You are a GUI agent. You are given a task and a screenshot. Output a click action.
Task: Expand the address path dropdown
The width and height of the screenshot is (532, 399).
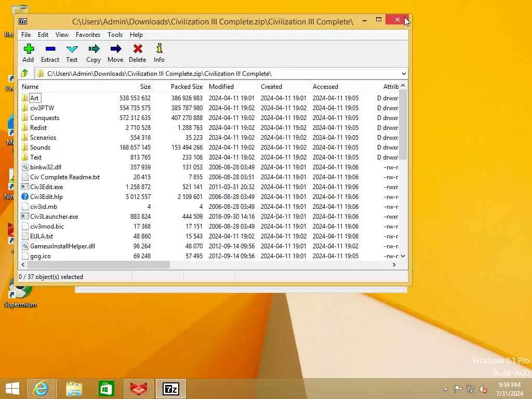(x=403, y=74)
